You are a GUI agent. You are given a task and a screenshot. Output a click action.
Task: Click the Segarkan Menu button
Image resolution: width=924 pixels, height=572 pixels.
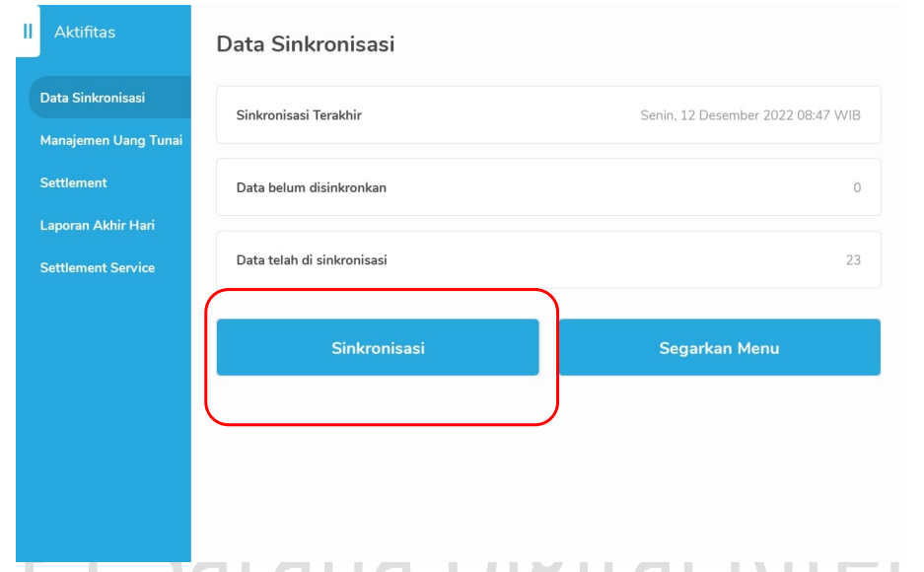pyautogui.click(x=719, y=347)
